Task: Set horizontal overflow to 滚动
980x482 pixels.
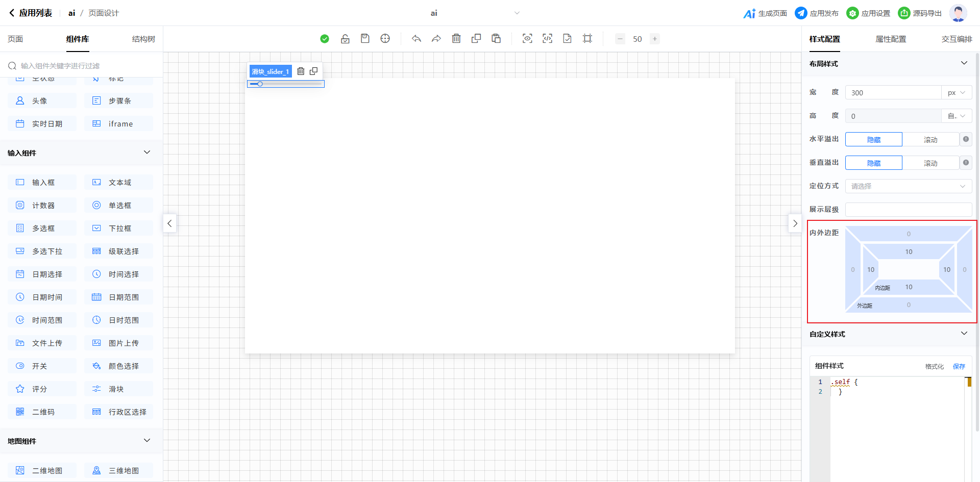Action: (930, 140)
